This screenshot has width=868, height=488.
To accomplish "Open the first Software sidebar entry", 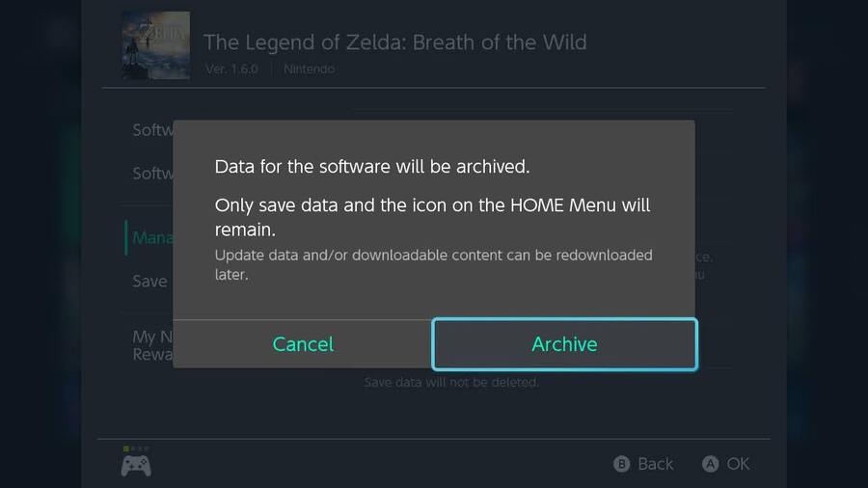I will [152, 130].
